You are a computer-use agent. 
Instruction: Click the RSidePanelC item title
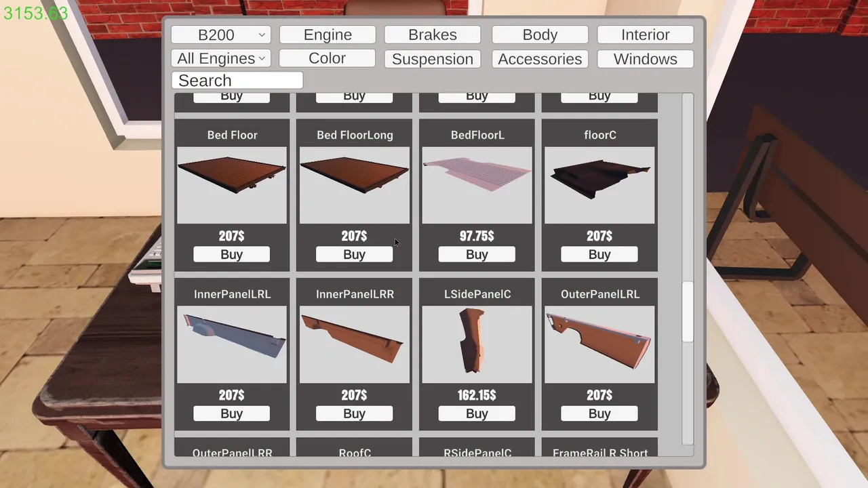tap(477, 452)
